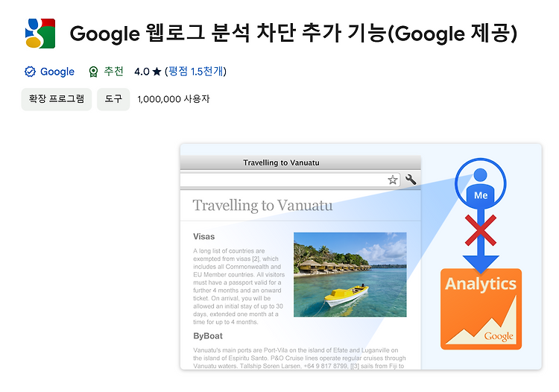The height and width of the screenshot is (392, 559).
Task: Click the orange Analytics icon
Action: [481, 309]
